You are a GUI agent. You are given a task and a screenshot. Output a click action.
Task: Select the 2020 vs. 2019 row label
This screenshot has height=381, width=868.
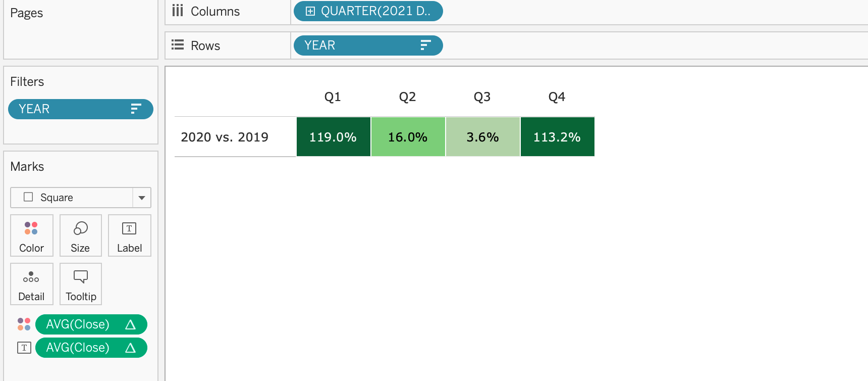pyautogui.click(x=225, y=136)
